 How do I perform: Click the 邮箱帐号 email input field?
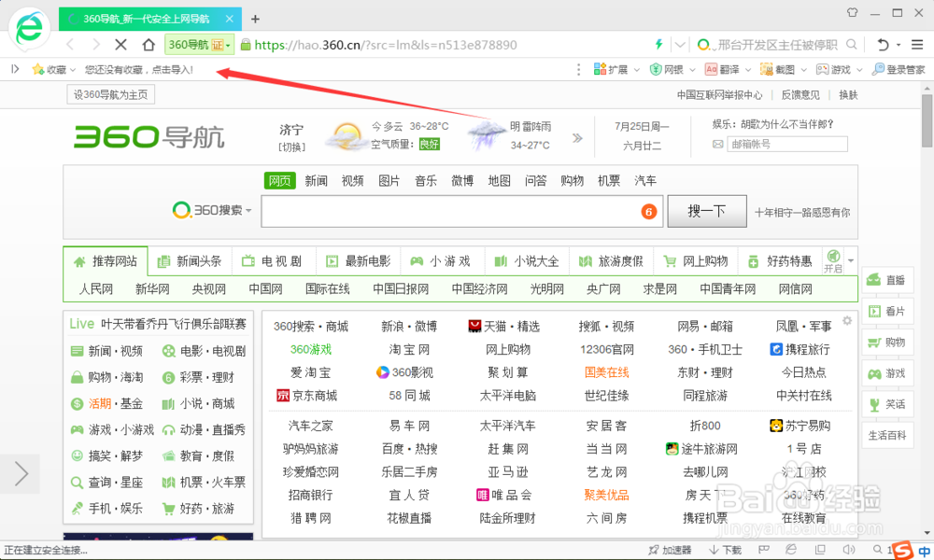click(786, 144)
